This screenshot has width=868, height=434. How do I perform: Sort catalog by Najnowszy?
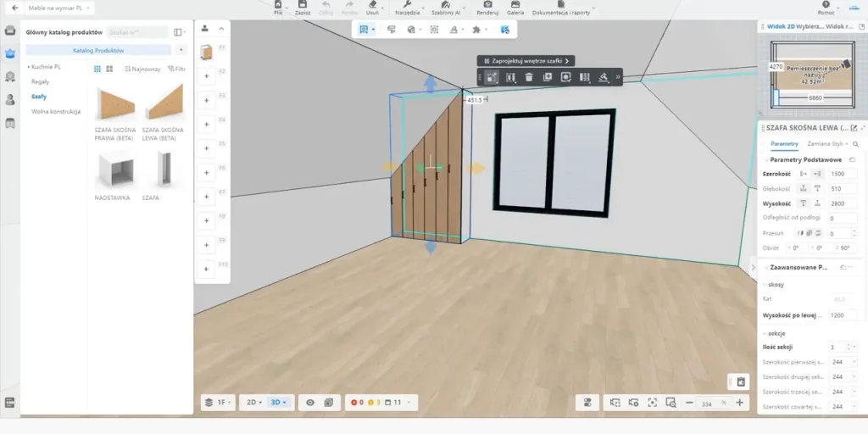coord(142,70)
